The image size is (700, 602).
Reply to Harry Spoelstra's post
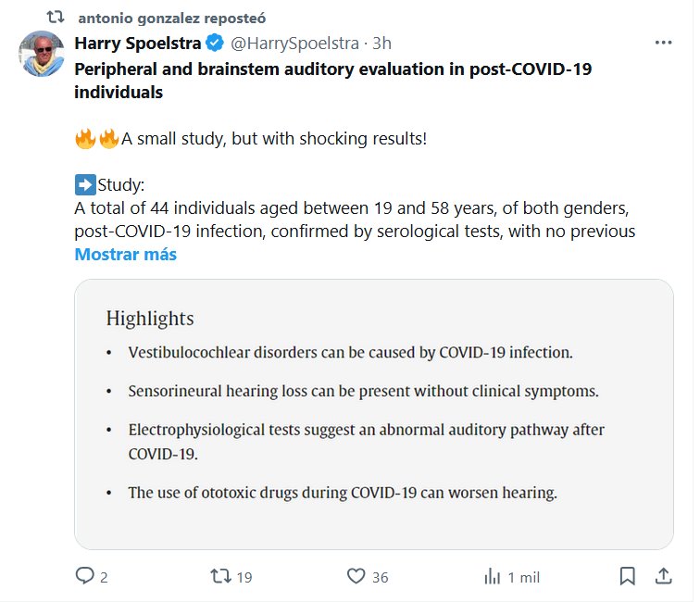pos(85,576)
